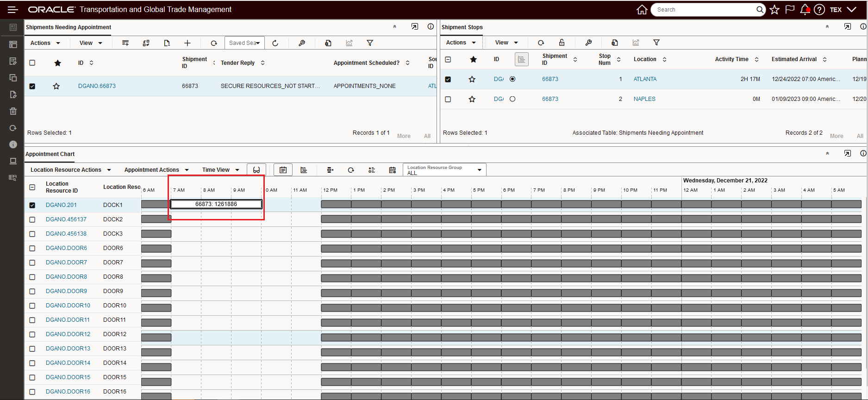This screenshot has width=868, height=400.
Task: Go to home page icon
Action: coord(642,10)
